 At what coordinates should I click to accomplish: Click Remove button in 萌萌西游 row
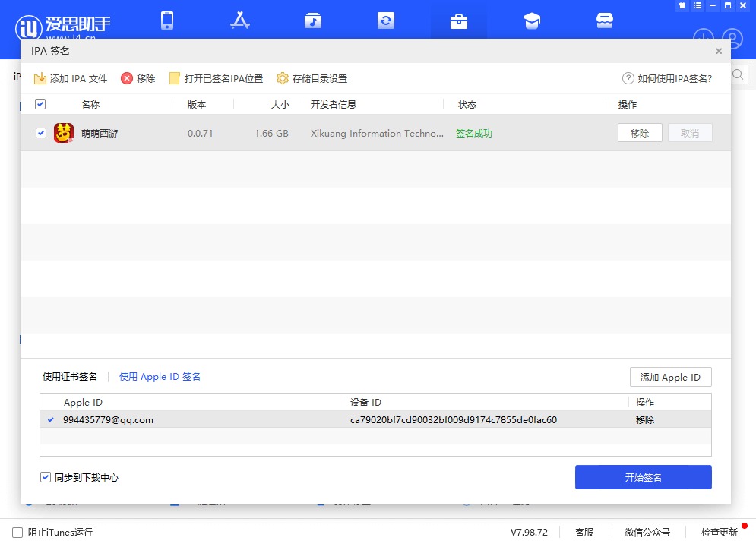click(640, 133)
